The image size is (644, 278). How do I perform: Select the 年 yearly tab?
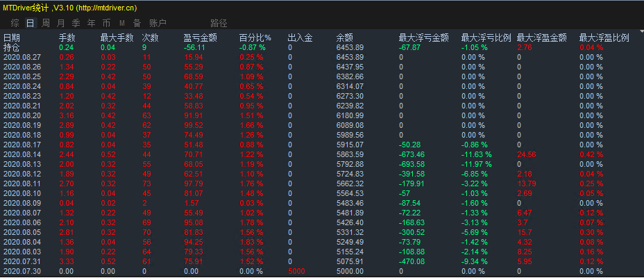pos(91,23)
